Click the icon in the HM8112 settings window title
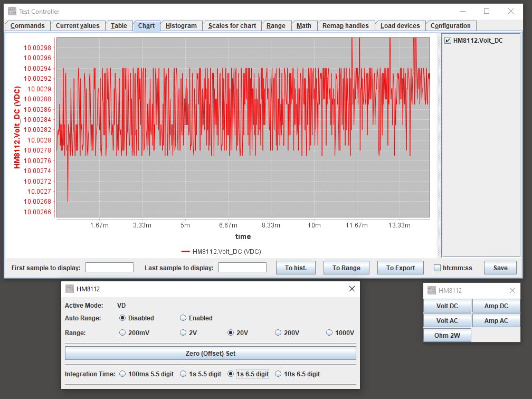 click(69, 289)
